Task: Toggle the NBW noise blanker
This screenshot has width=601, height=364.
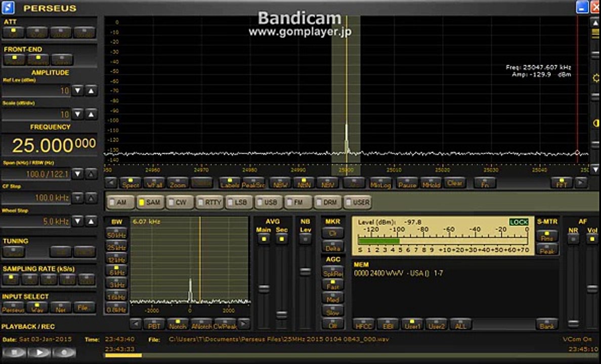Action: click(281, 183)
